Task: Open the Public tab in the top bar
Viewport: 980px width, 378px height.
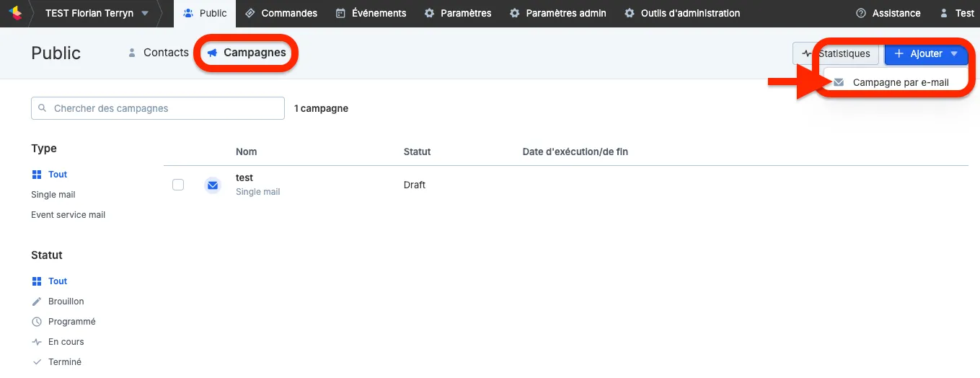Action: pyautogui.click(x=205, y=13)
